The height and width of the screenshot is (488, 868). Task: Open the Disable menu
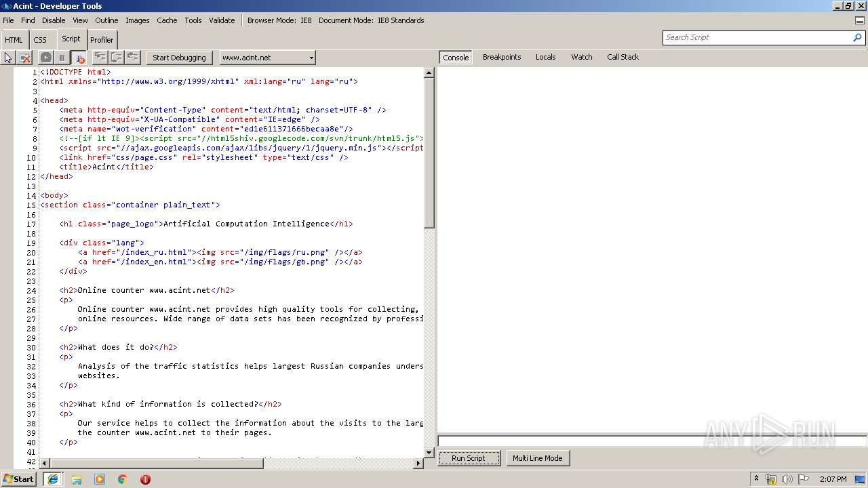54,20
